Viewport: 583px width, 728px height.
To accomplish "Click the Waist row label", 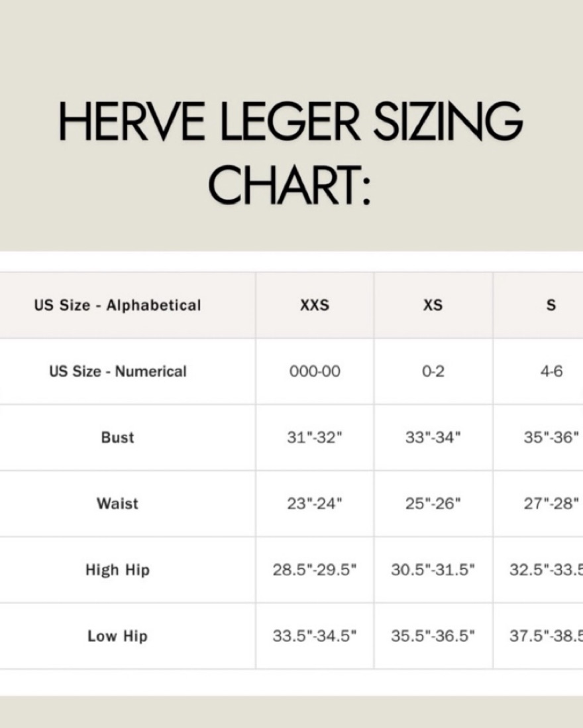I will tap(117, 503).
